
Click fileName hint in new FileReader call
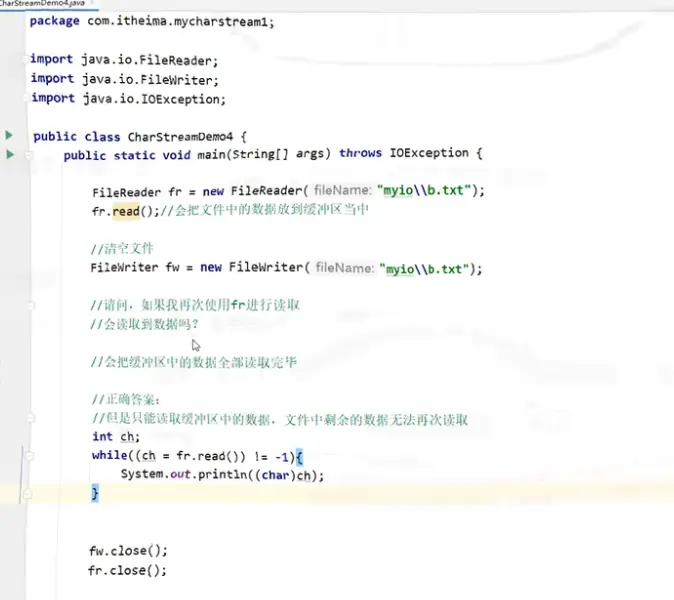pyautogui.click(x=343, y=190)
